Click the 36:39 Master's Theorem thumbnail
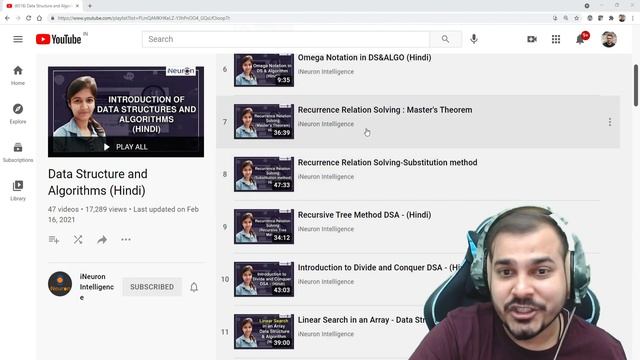Viewport: 640px width, 360px height. 264,122
